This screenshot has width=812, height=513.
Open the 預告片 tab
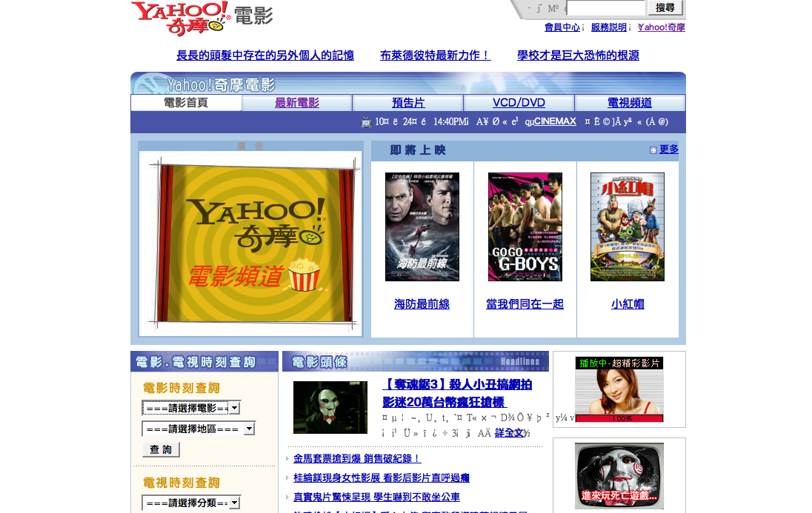tap(408, 102)
